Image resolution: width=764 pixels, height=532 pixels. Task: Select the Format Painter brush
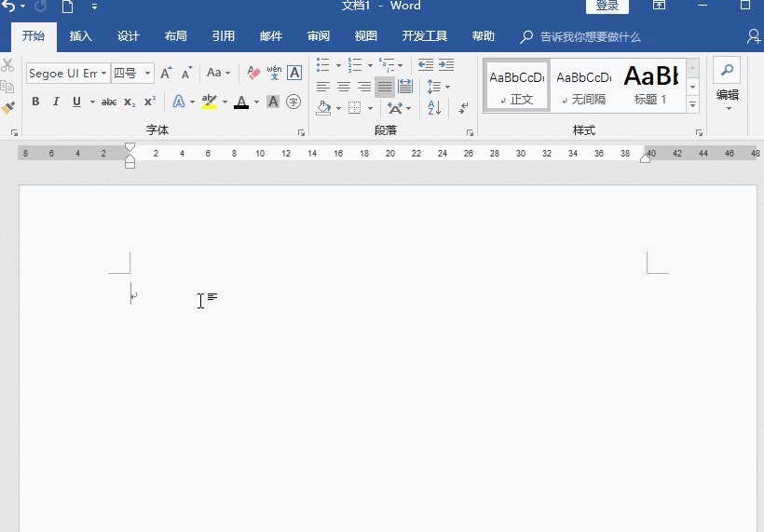pos(7,108)
